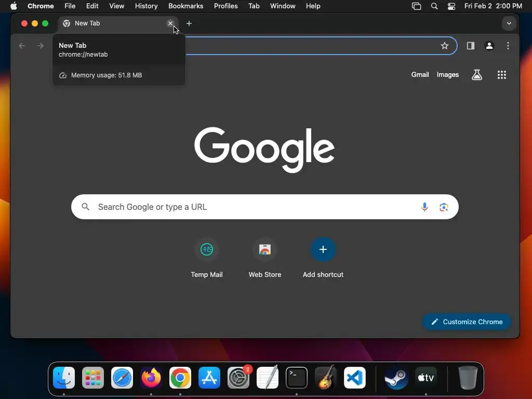Open the Profiles menu

pos(225,6)
